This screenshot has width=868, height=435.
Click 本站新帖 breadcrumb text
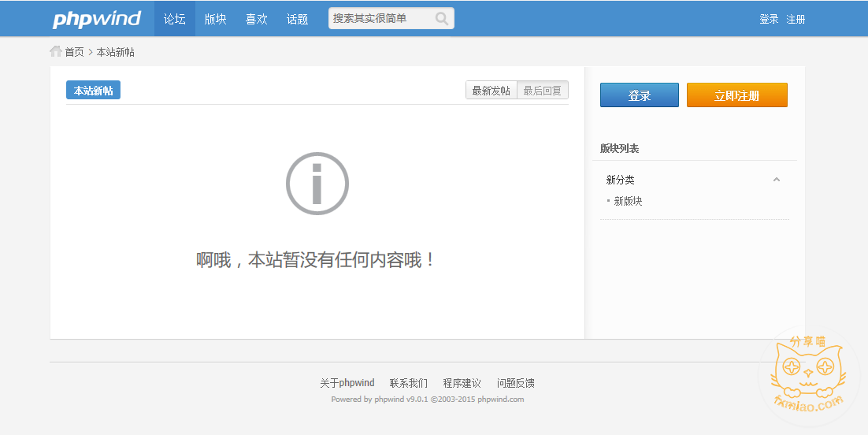coord(115,52)
